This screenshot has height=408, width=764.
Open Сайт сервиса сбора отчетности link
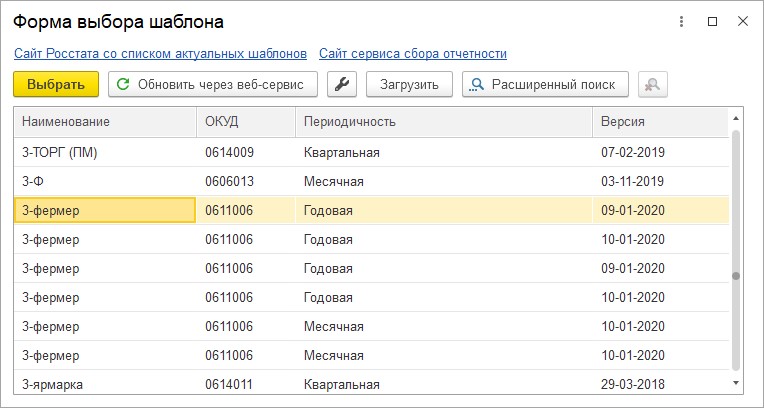413,54
